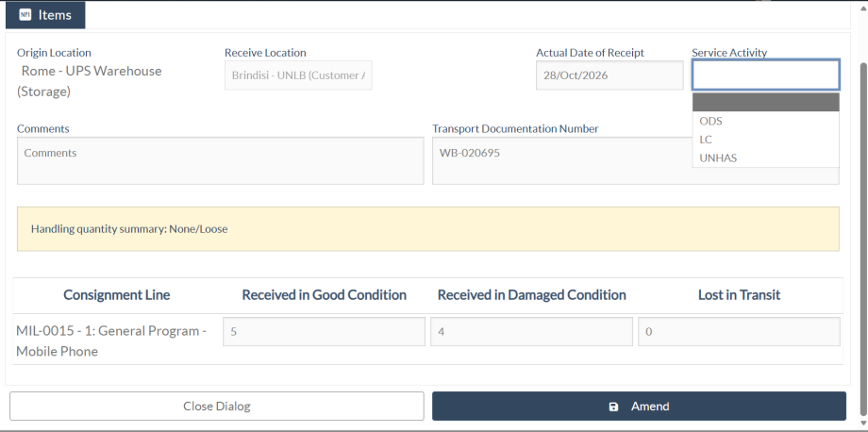The width and height of the screenshot is (868, 432).
Task: Click the NFI icon on Items tab
Action: coord(25,15)
